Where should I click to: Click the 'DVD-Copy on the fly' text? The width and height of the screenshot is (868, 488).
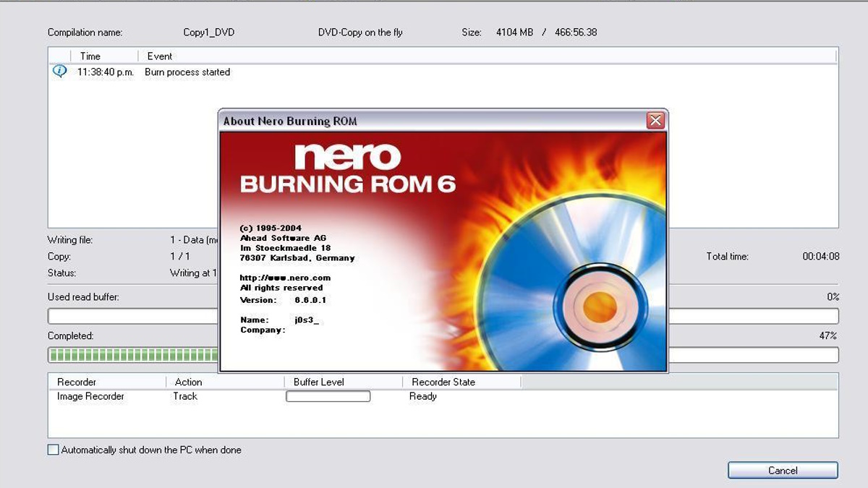pyautogui.click(x=360, y=33)
